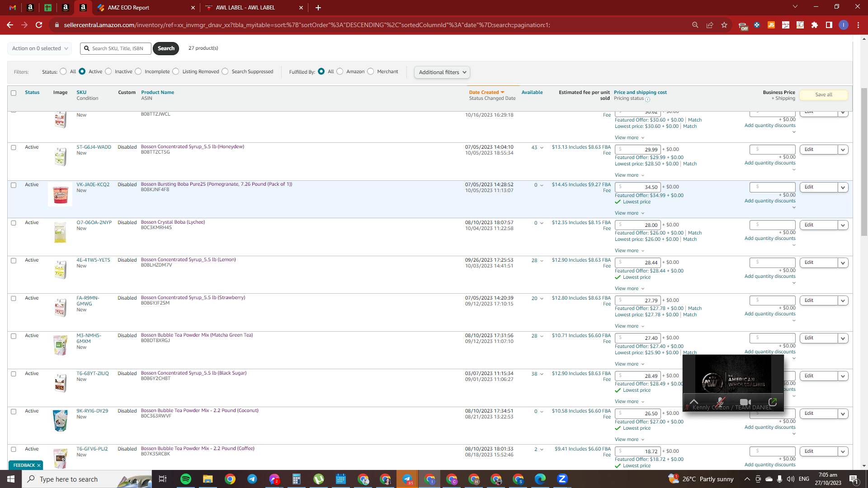
Task: Open a new browser tab
Action: pyautogui.click(x=318, y=7)
